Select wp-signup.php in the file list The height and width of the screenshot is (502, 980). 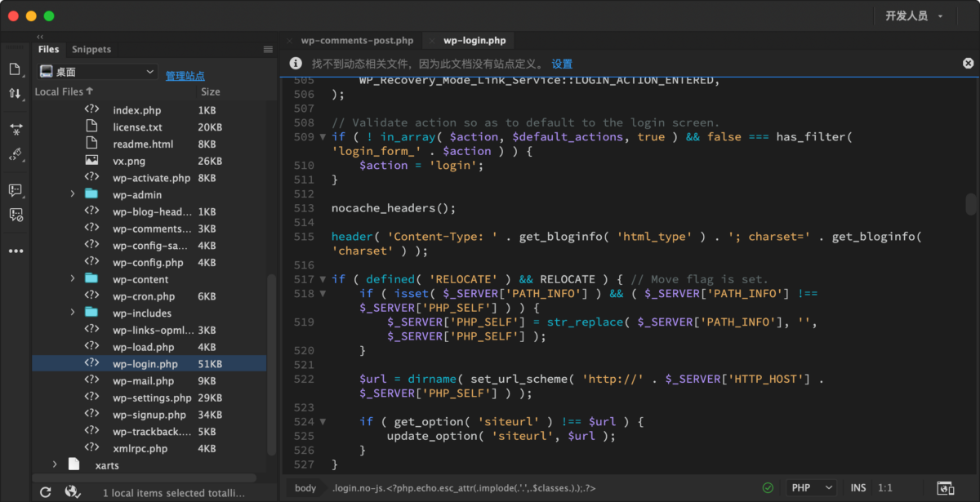(x=149, y=415)
